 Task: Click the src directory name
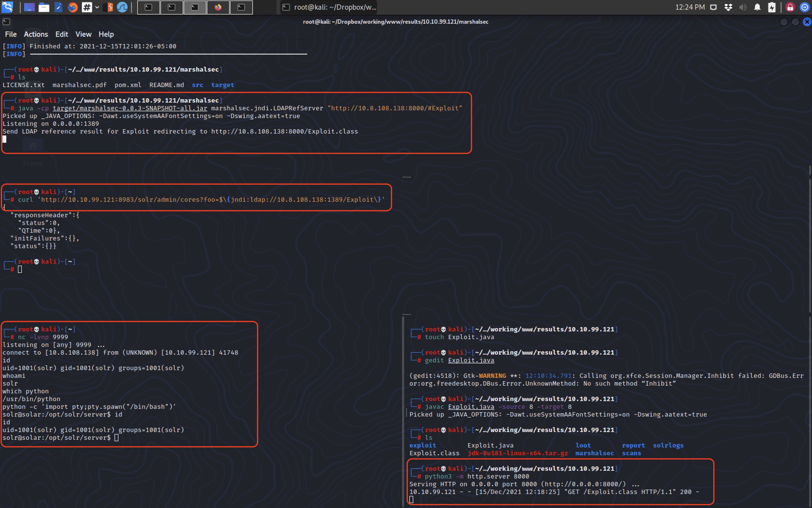198,85
